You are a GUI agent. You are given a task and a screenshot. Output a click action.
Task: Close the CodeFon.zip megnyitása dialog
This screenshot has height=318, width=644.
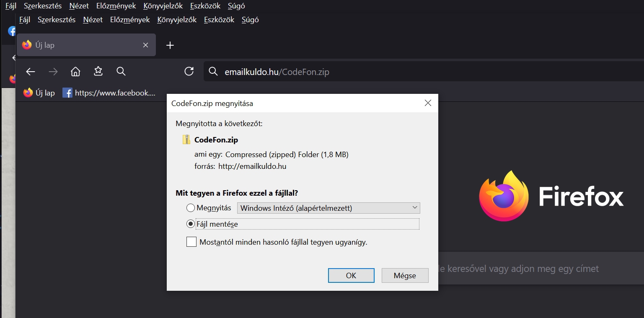428,103
